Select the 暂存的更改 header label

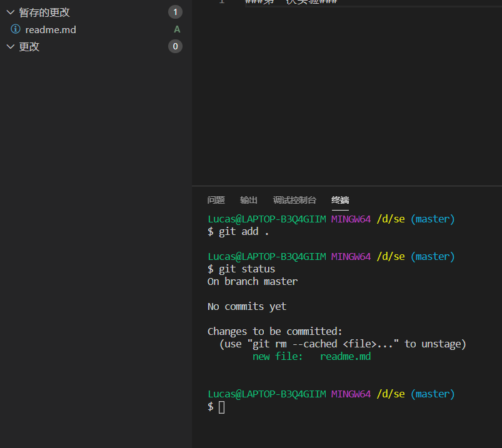pyautogui.click(x=44, y=12)
